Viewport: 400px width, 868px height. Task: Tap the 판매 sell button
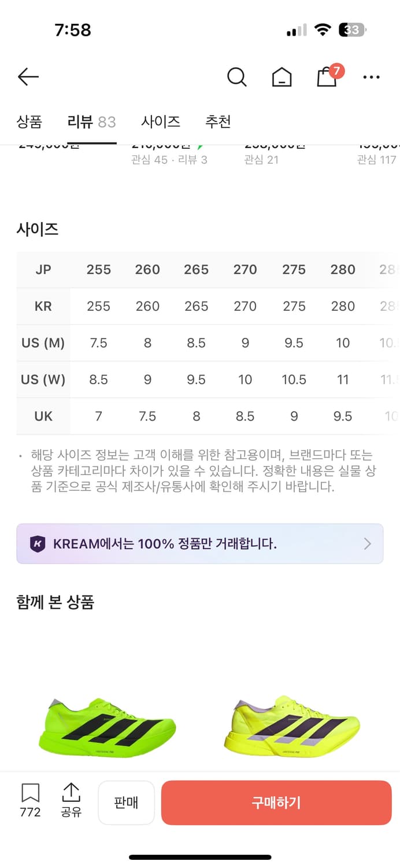tap(126, 803)
